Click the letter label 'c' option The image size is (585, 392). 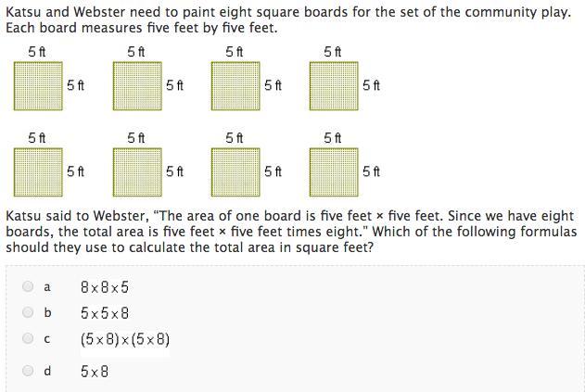(47, 338)
